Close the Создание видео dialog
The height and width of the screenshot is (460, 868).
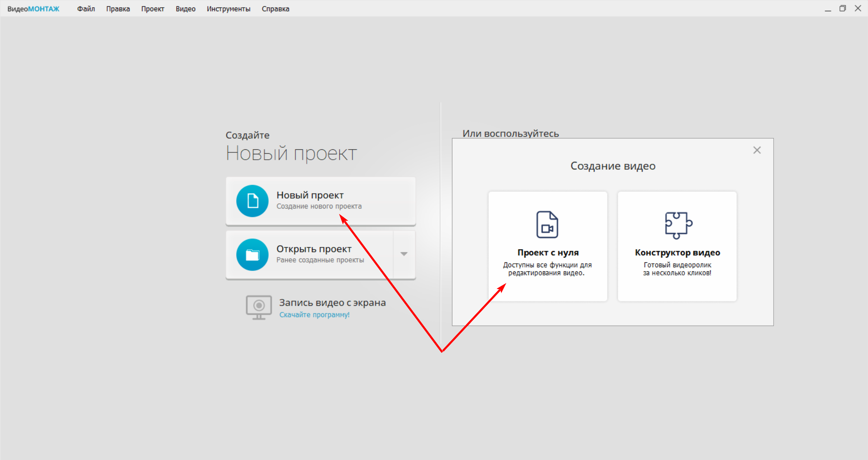click(x=757, y=150)
